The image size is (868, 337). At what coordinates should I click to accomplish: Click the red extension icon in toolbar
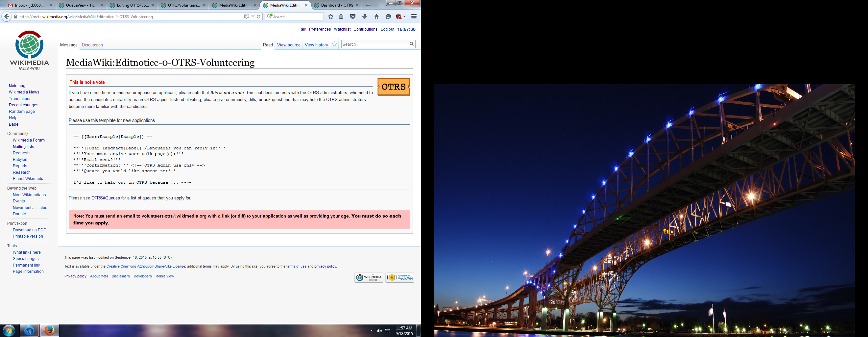(x=399, y=16)
